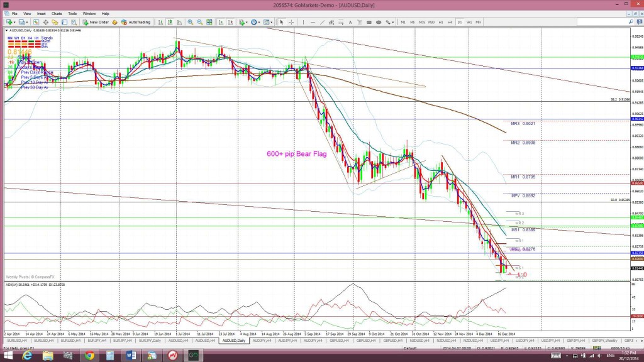Switch to MN monthly timeframe
The width and height of the screenshot is (644, 362).
479,22
